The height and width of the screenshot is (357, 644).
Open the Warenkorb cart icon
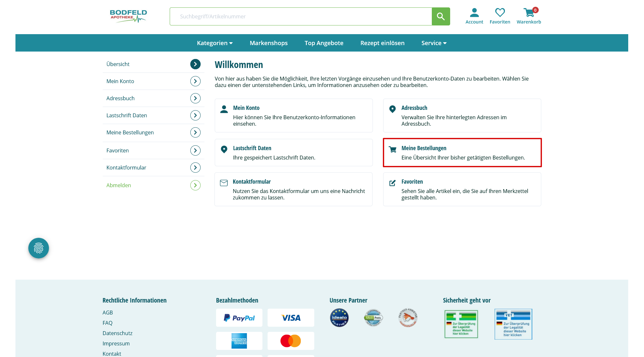[x=529, y=13]
